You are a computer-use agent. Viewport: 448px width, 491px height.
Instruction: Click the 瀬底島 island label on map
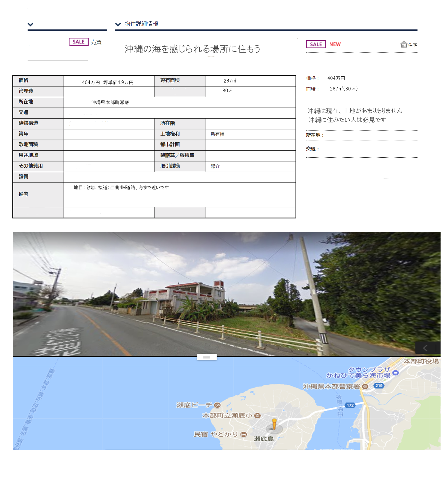click(264, 439)
